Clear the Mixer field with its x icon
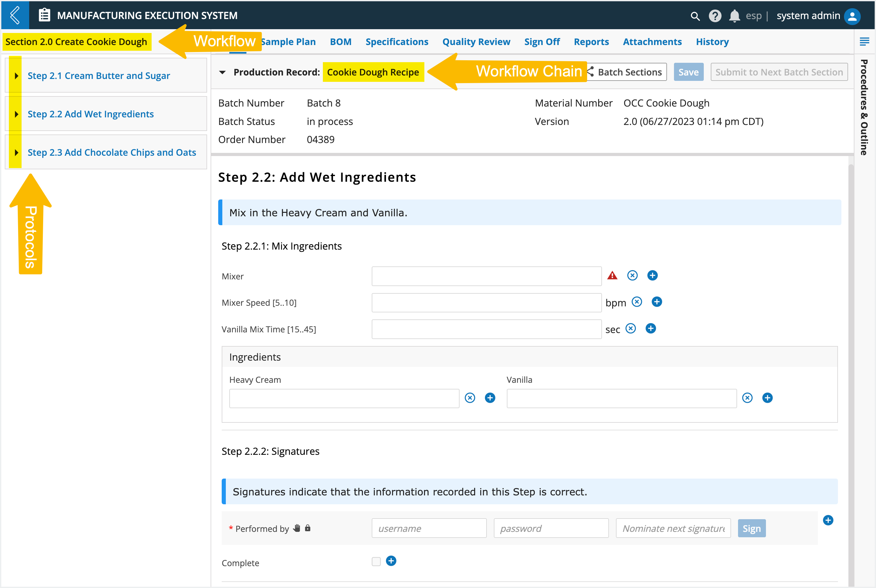The width and height of the screenshot is (876, 588). coord(632,276)
